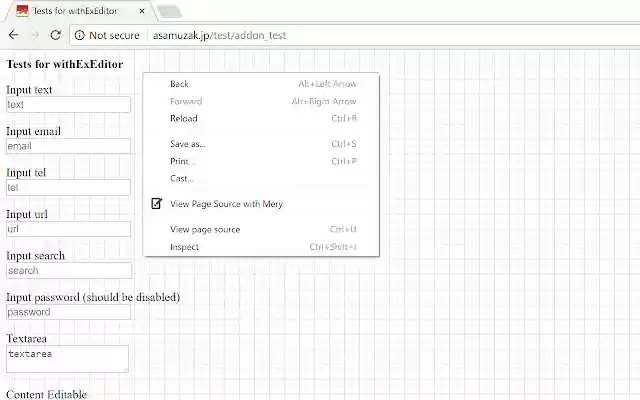Click inside the Textarea box

pos(67,359)
